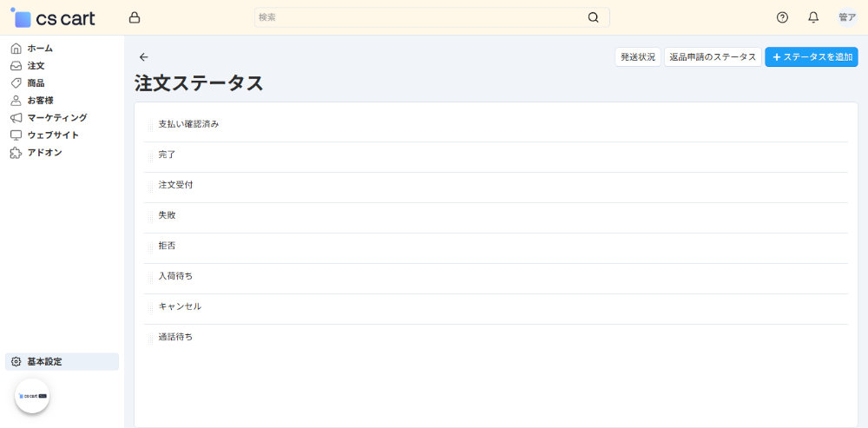
Task: Open 基本設定 settings in the sidebar
Action: [44, 361]
